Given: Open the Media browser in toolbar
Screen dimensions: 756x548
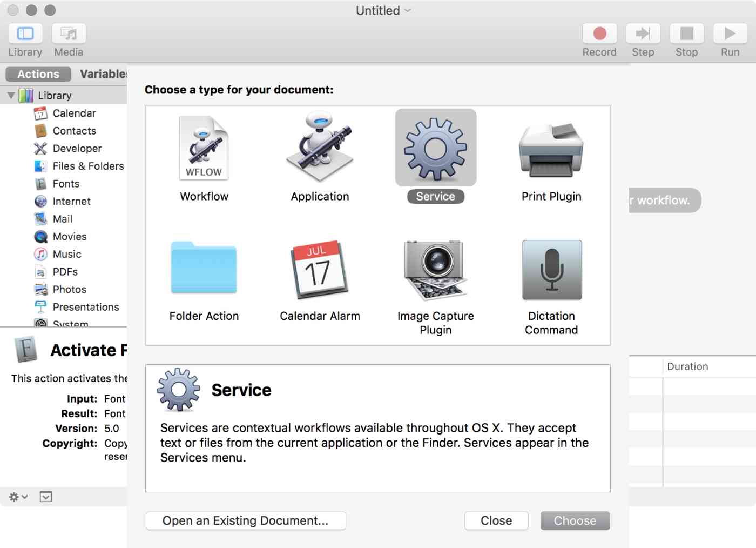Looking at the screenshot, I should 69,34.
